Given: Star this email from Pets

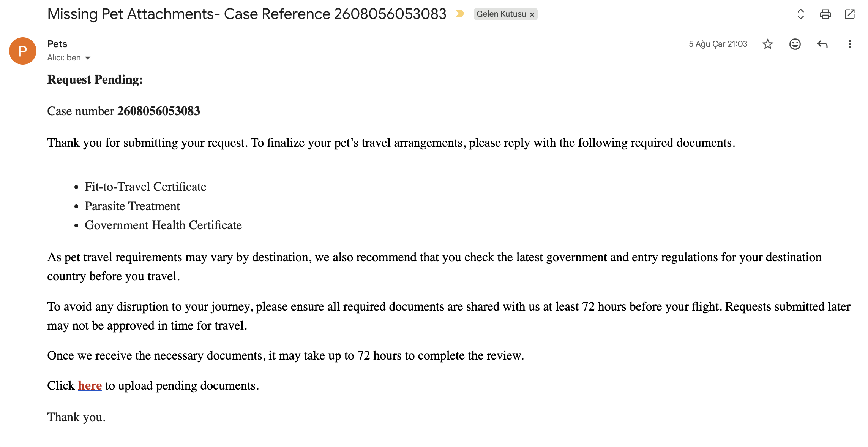Looking at the screenshot, I should pyautogui.click(x=767, y=44).
